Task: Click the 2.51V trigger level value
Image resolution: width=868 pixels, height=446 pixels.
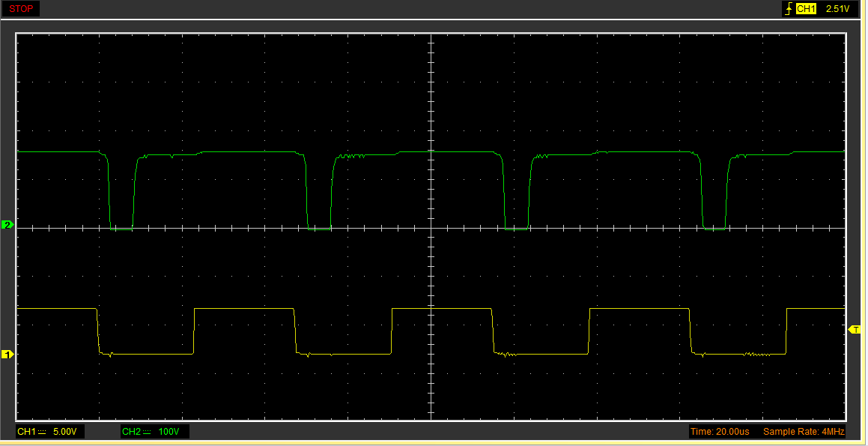Action: point(837,9)
